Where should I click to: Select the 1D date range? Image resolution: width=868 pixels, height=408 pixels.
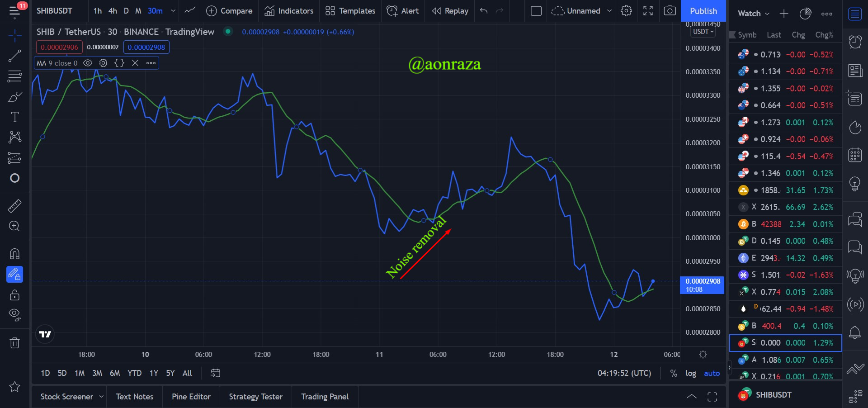coord(45,373)
